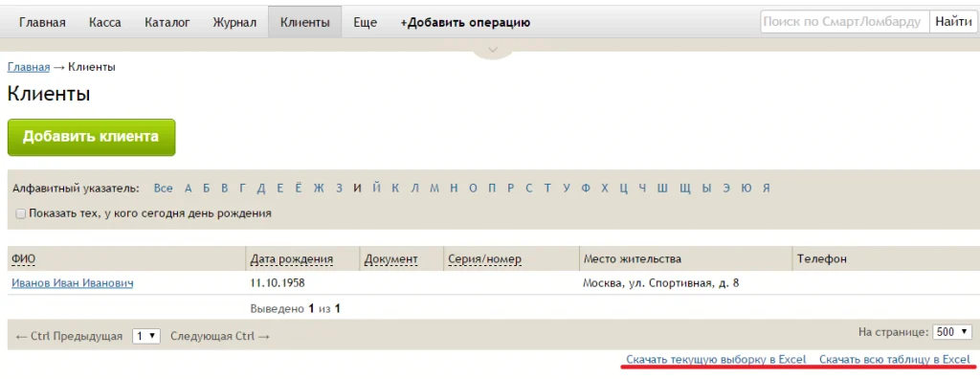
Task: Filter clients by letter Щ
Action: pos(684,189)
